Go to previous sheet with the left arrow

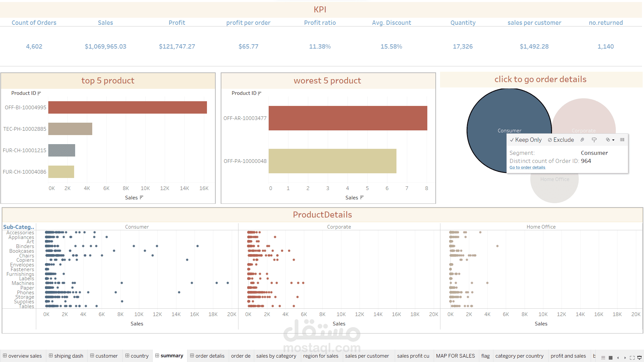click(618, 358)
